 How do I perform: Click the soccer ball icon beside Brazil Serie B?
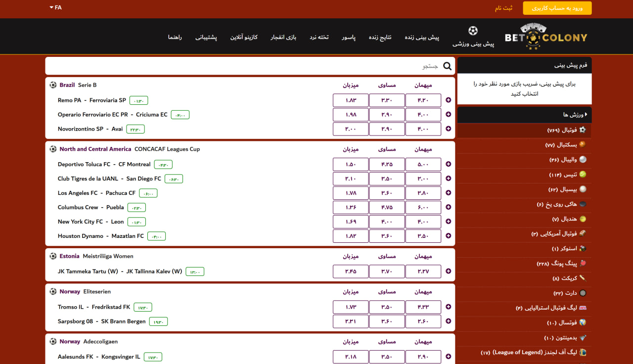(53, 85)
